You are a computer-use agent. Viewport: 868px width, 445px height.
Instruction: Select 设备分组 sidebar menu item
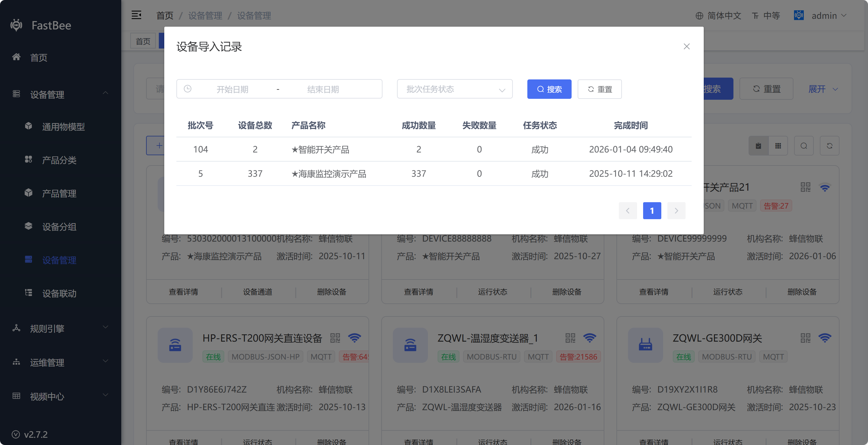59,227
